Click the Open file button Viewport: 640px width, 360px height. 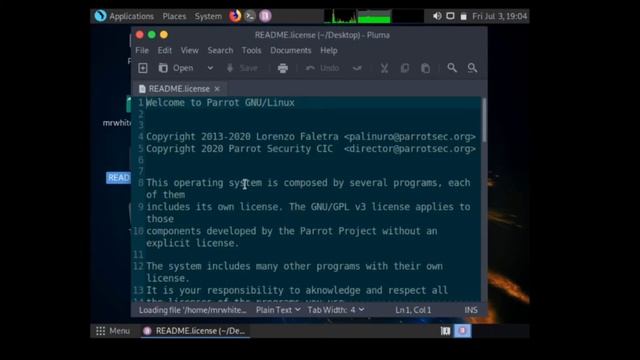point(176,68)
